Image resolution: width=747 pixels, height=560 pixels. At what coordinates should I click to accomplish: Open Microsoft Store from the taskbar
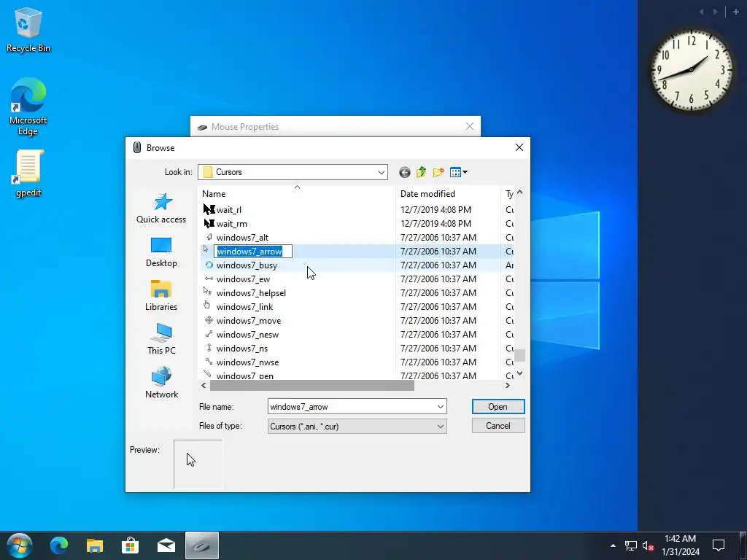click(130, 545)
